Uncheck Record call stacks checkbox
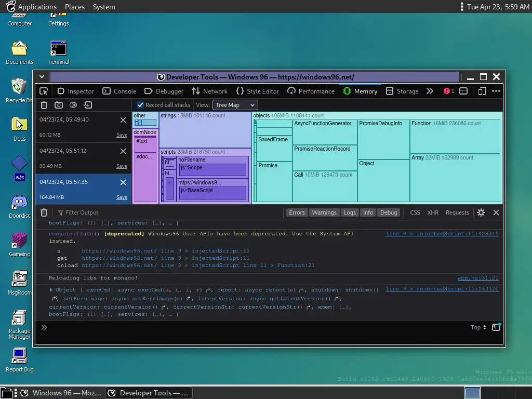 tap(140, 105)
